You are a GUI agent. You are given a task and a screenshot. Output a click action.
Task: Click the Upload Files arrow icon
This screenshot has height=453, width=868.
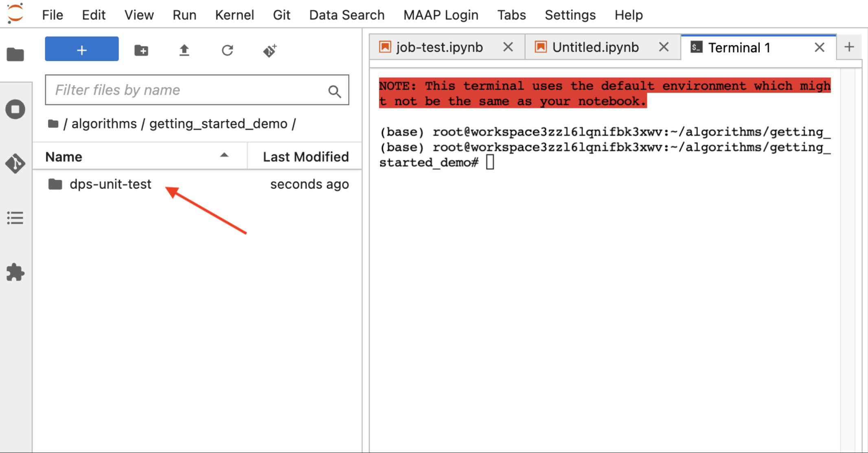tap(184, 50)
